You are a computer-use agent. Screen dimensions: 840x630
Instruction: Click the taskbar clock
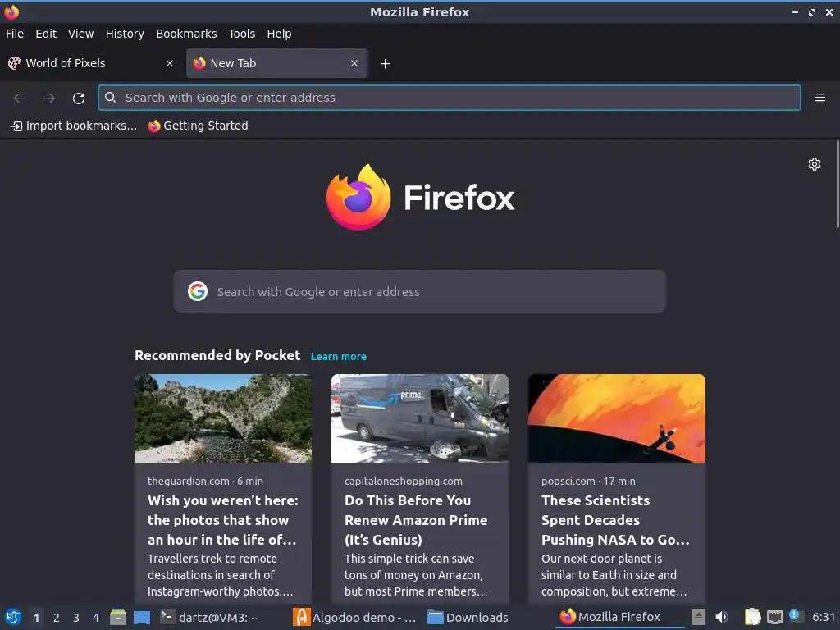tap(824, 617)
